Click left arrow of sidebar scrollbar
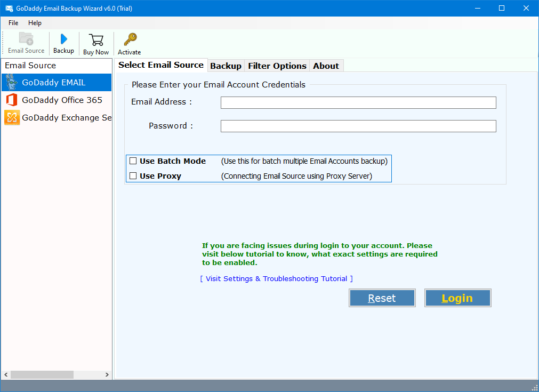The height and width of the screenshot is (392, 539). (6, 374)
